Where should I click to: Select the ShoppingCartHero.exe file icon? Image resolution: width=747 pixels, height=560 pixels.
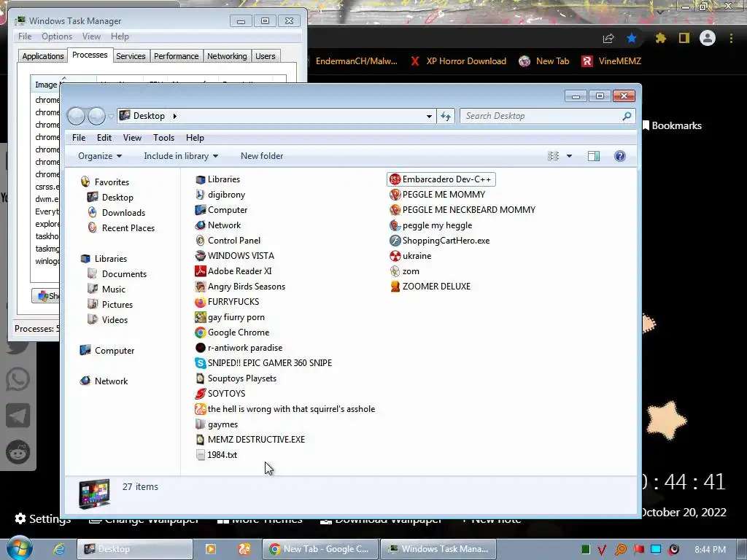tap(395, 241)
